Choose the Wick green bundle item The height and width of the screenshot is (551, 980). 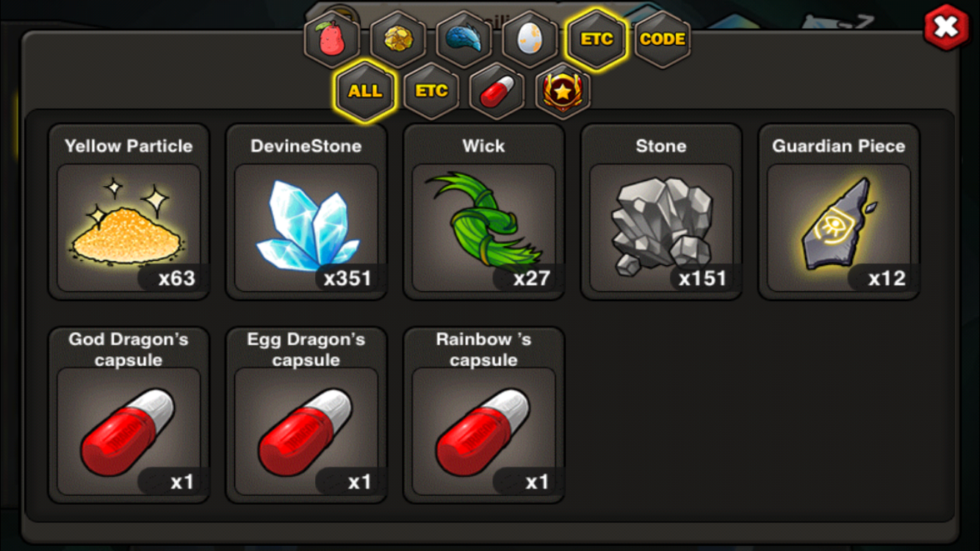pos(484,212)
